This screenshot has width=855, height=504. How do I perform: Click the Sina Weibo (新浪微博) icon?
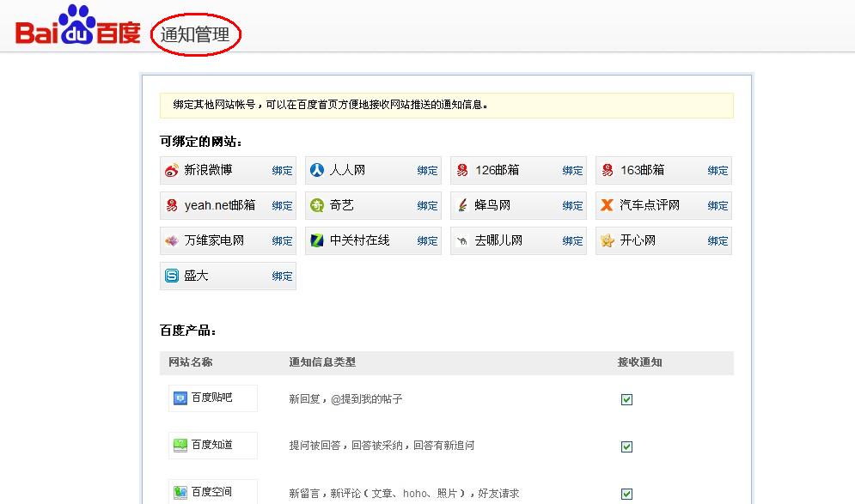click(172, 170)
